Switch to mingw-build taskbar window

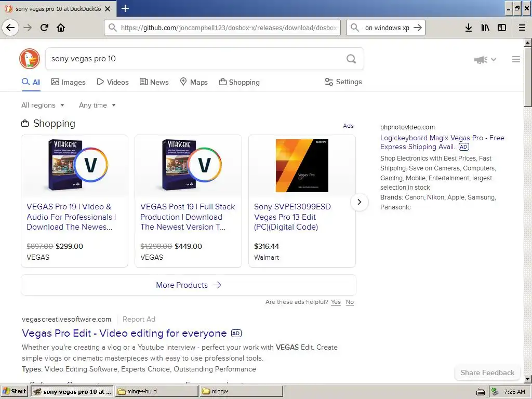pos(156,392)
